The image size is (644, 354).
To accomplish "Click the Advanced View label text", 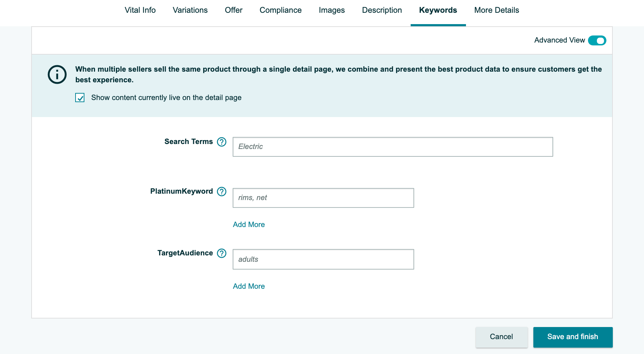I will tap(560, 40).
